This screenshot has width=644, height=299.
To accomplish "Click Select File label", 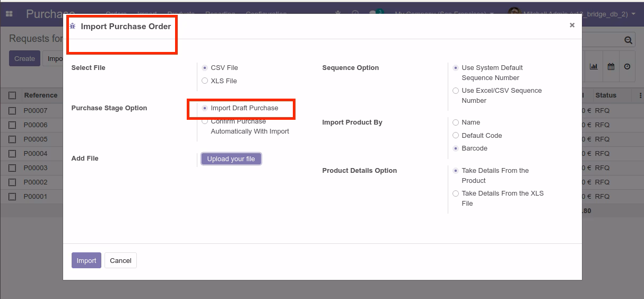I will pos(88,68).
